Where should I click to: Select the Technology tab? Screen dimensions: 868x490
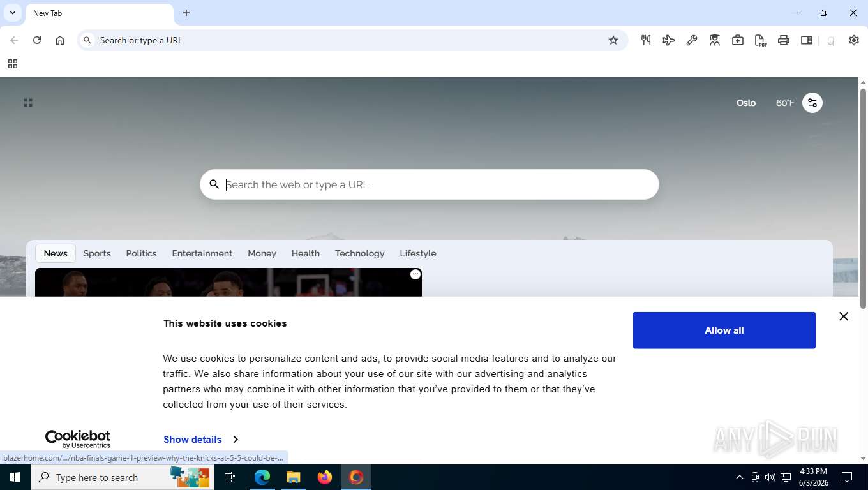(x=360, y=253)
